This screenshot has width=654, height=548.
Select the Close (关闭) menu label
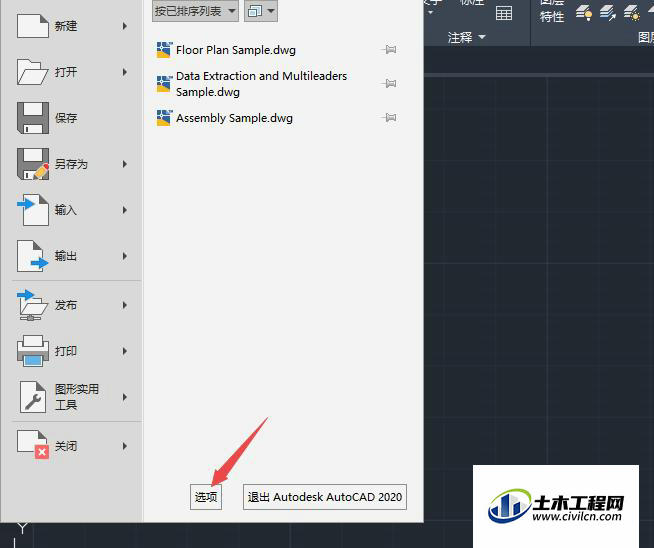tap(66, 446)
